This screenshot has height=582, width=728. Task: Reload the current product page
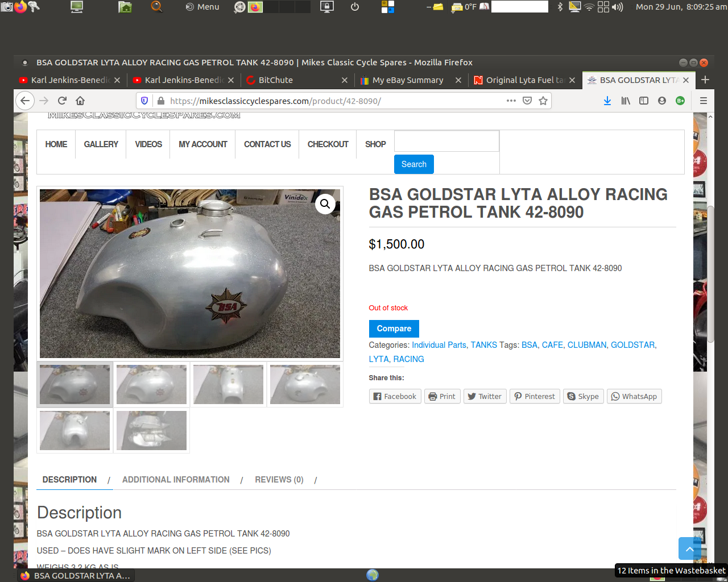point(62,101)
